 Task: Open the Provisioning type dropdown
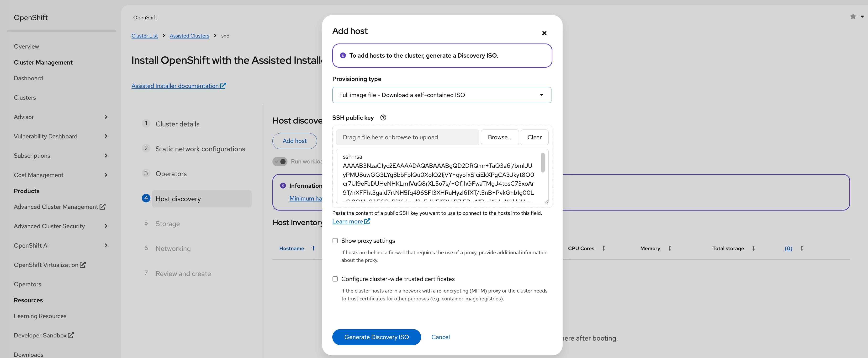[441, 95]
